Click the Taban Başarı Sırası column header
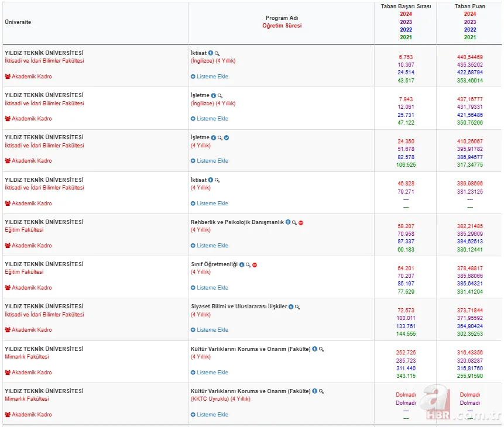This screenshot has height=427, width=504. pos(406,6)
